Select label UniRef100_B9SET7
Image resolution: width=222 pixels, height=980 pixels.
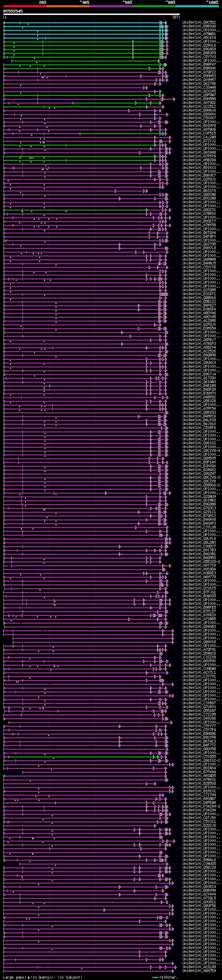[x=199, y=221]
